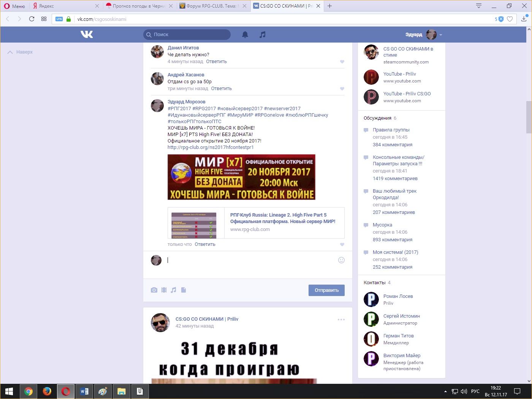The image size is (532, 399).
Task: Open ad blocker badge in address bar
Action: point(499,19)
